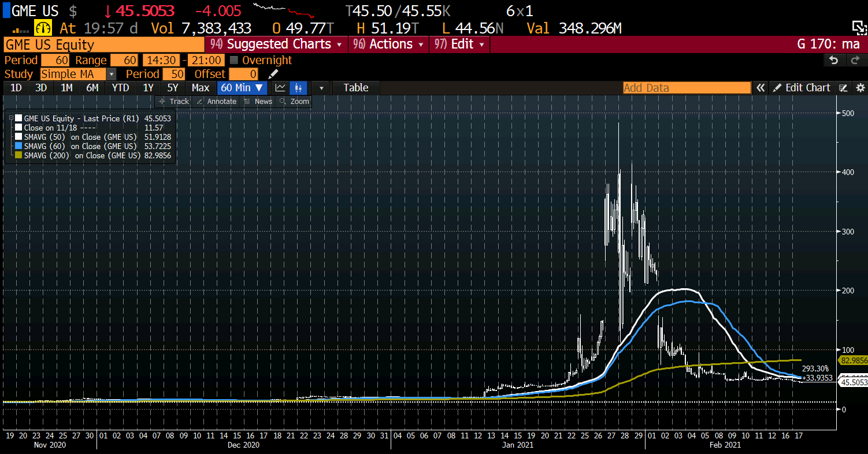Click the volume bars icon beside gauge
Viewport: 868px width, 454px height.
[20, 29]
